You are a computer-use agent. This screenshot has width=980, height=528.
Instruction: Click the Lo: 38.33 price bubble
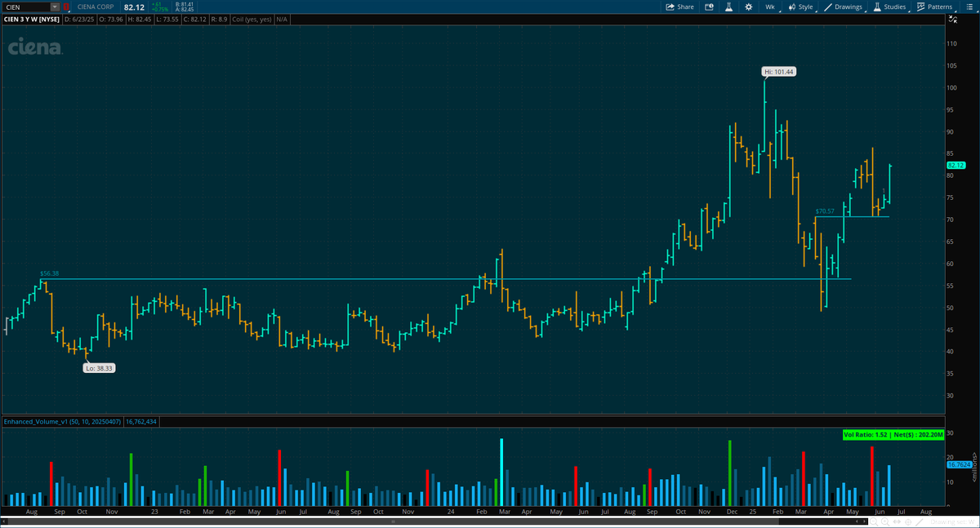(x=99, y=368)
